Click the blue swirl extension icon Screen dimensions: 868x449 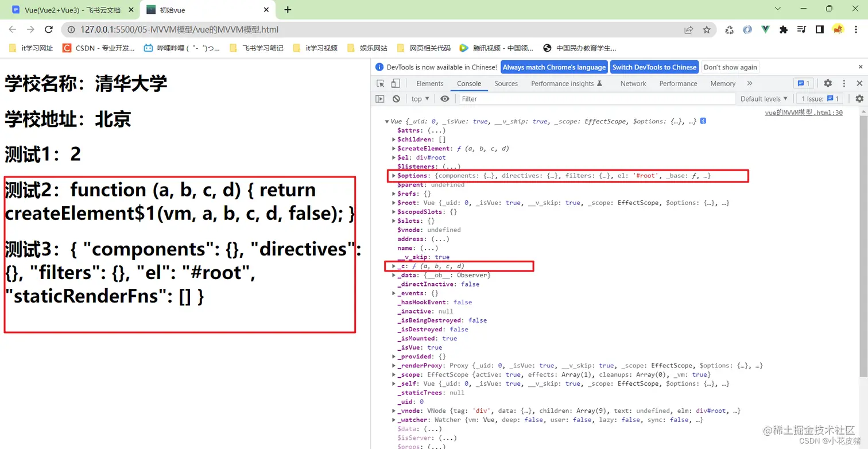coord(747,29)
